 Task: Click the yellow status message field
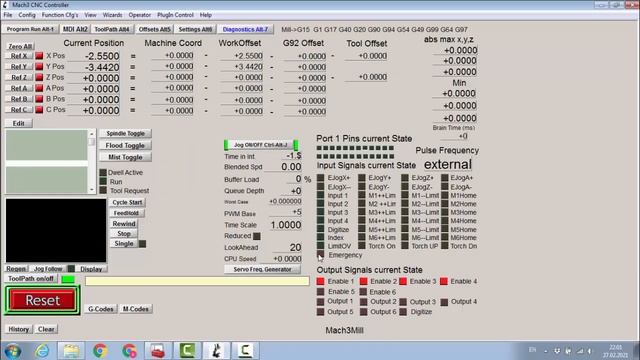point(197,281)
